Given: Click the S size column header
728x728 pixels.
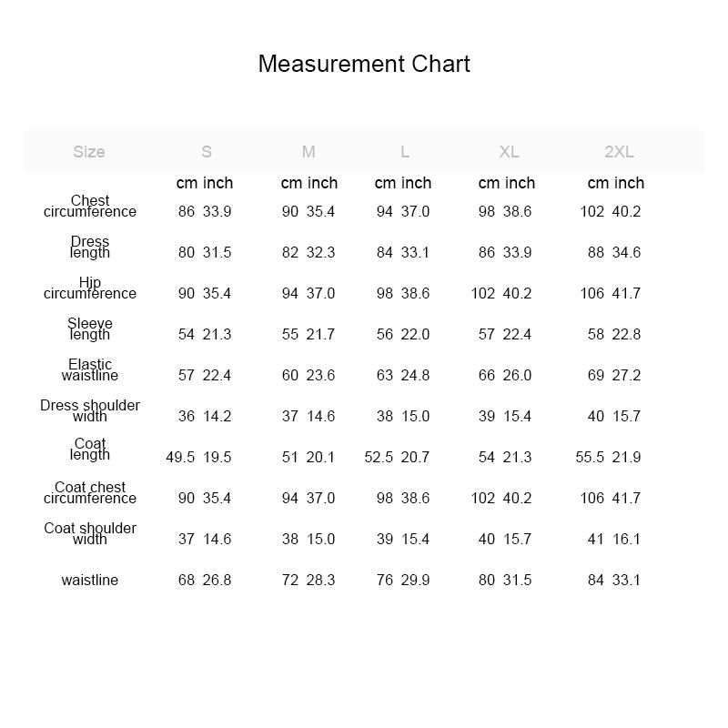Looking at the screenshot, I should 207,152.
